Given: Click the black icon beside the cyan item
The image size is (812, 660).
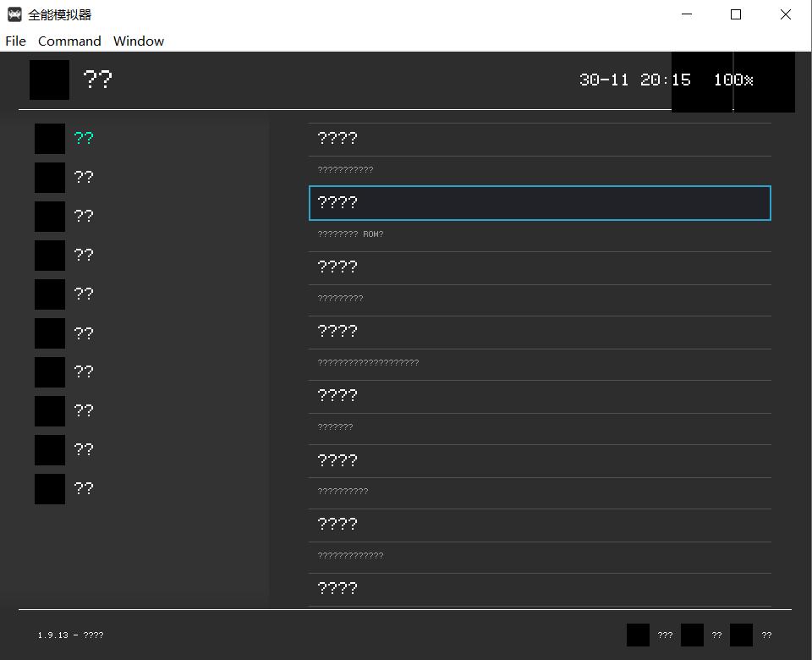Looking at the screenshot, I should click(50, 138).
